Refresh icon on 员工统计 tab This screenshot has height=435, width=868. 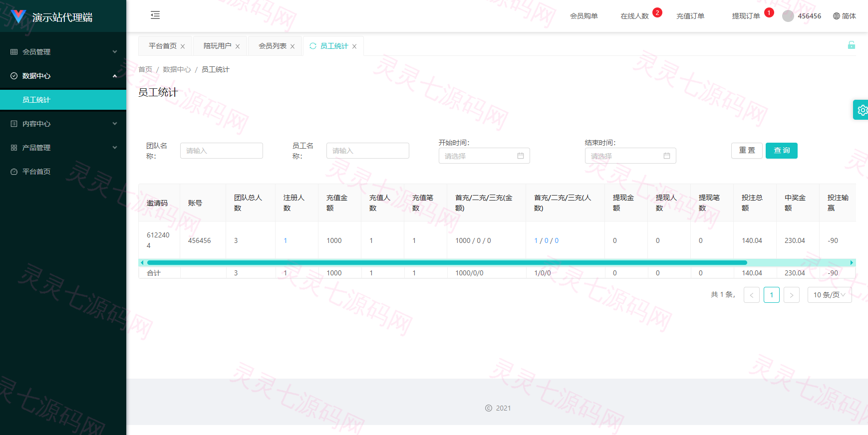pos(313,46)
